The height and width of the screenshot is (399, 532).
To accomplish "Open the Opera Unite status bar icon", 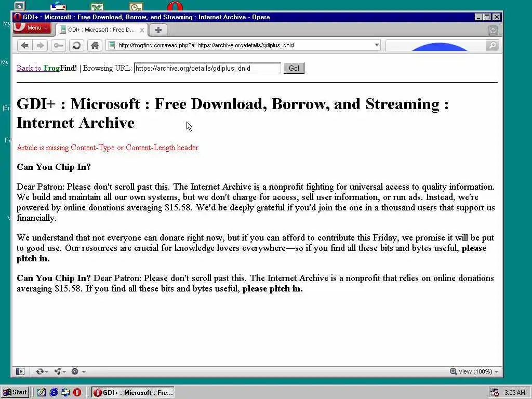I will (x=58, y=371).
